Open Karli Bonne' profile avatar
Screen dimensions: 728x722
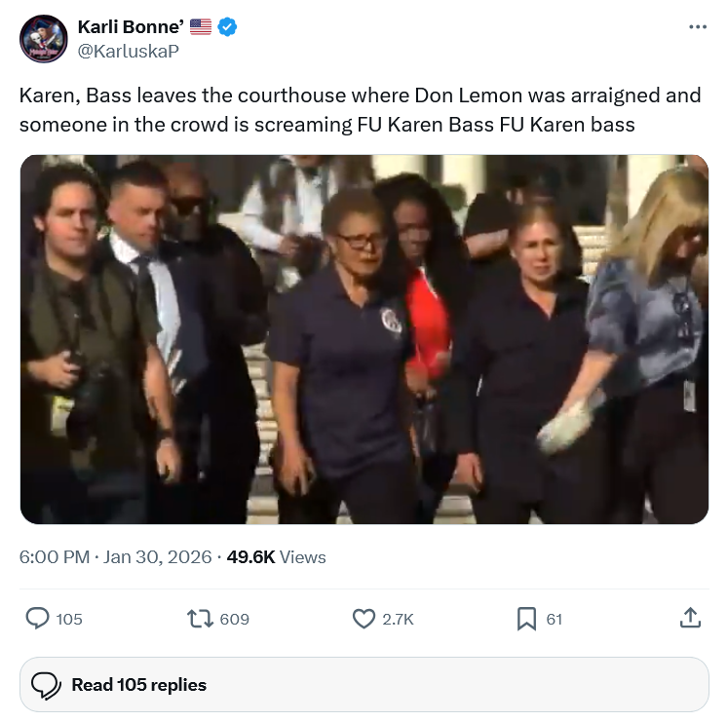tap(44, 39)
